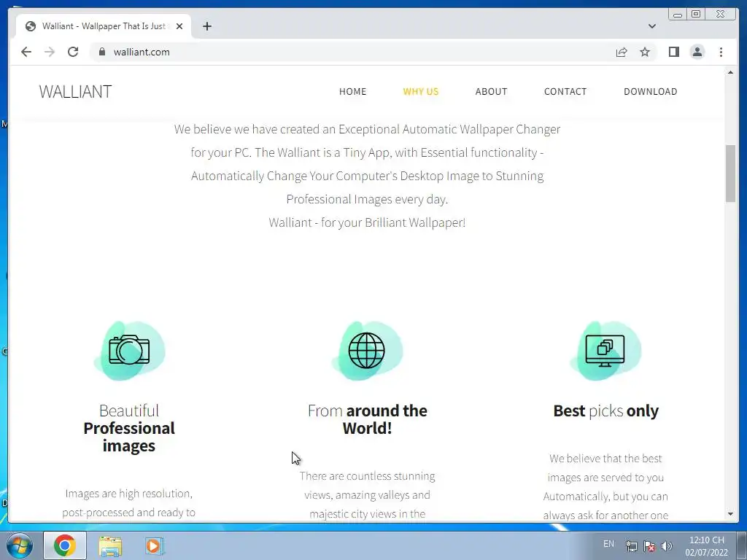
Task: Close the Walliant browser tab
Action: pyautogui.click(x=179, y=26)
